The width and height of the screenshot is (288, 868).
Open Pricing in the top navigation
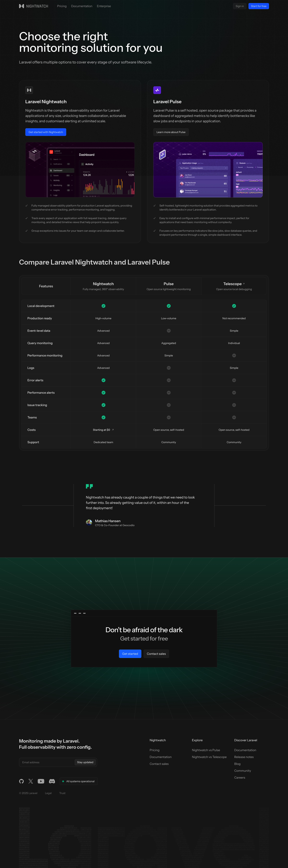(62, 6)
